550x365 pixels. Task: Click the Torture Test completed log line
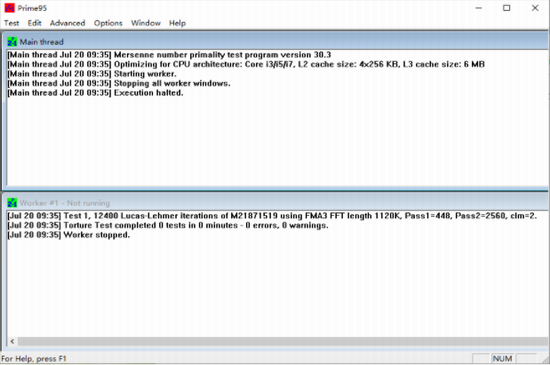168,225
